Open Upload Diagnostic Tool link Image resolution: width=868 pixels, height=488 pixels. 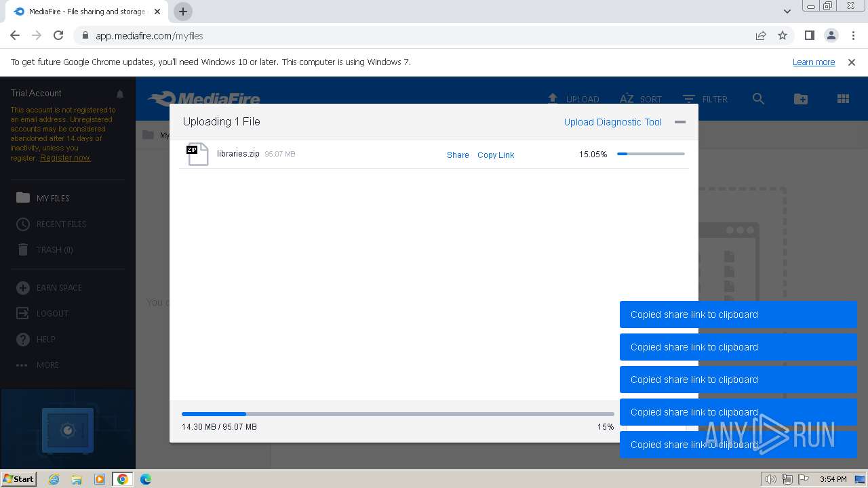[x=613, y=122]
